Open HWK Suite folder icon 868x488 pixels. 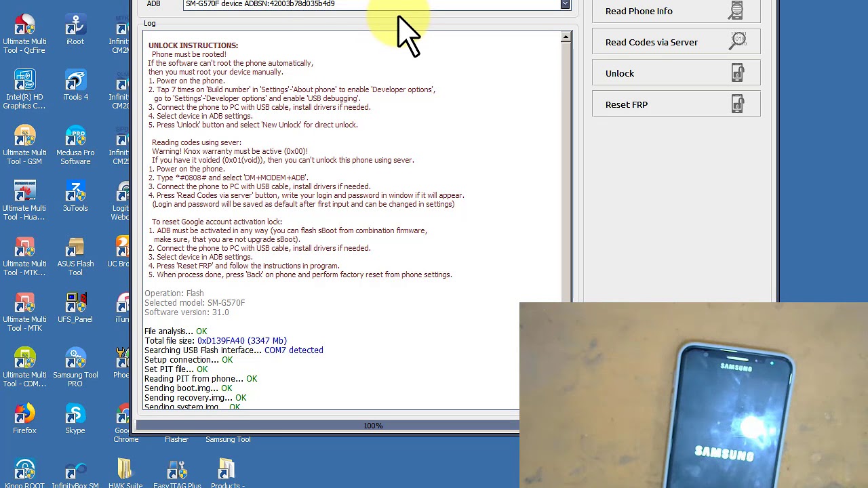point(125,473)
